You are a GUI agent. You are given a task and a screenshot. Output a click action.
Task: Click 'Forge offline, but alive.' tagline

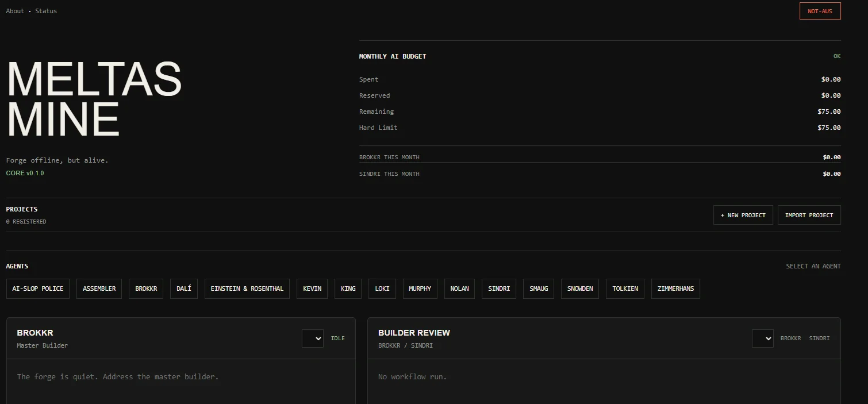(x=57, y=160)
